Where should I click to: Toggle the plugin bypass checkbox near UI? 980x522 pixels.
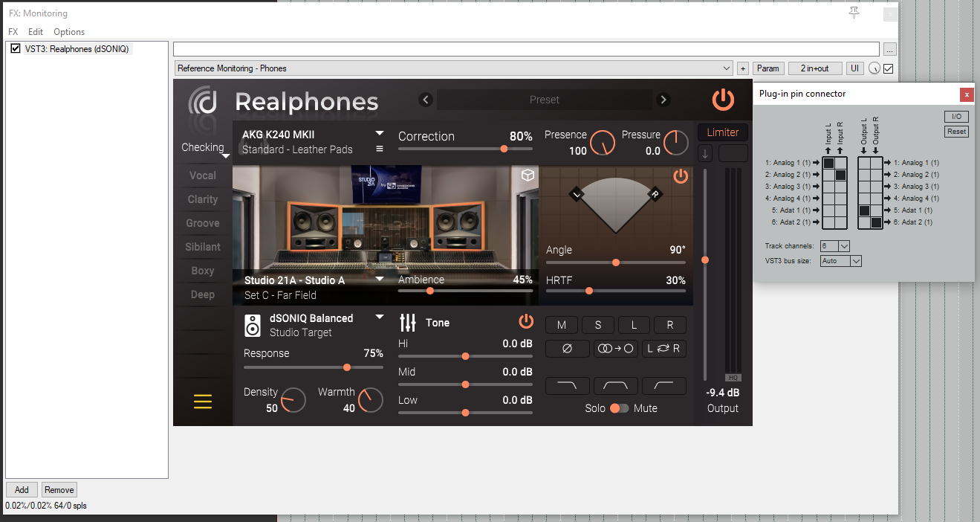(888, 68)
